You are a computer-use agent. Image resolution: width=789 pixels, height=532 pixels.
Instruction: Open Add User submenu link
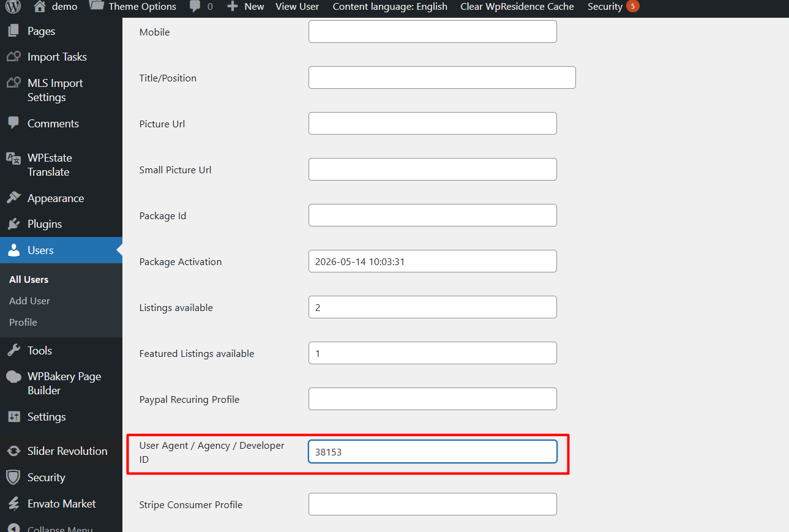[29, 301]
